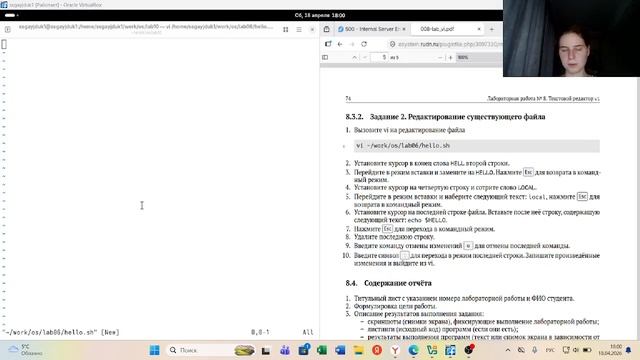The image size is (640, 360).
Task: Open a new browser tab with plus
Action: (x=491, y=29)
